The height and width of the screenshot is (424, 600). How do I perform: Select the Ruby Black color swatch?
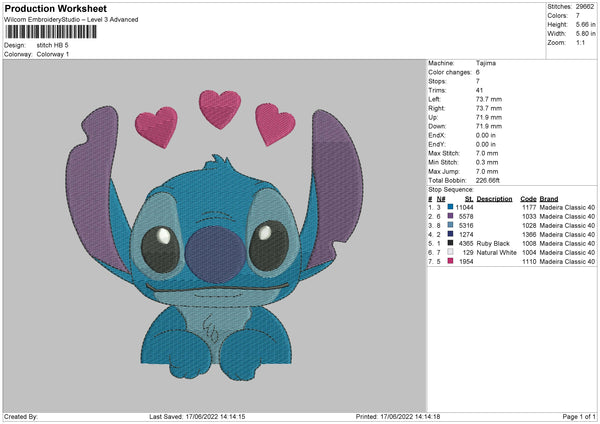pos(450,243)
